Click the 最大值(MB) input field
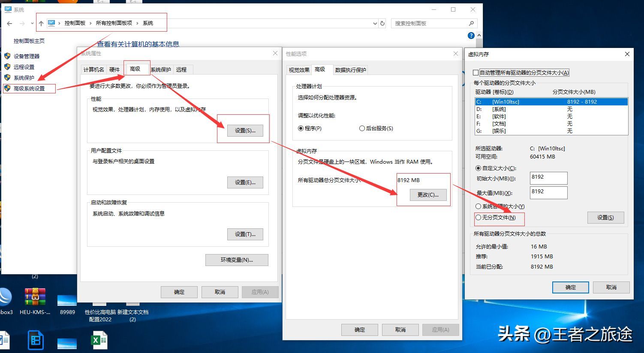The height and width of the screenshot is (353, 644). [x=548, y=192]
